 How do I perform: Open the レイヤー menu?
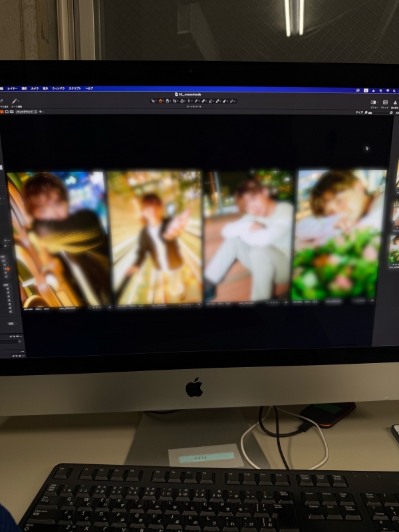(13, 88)
